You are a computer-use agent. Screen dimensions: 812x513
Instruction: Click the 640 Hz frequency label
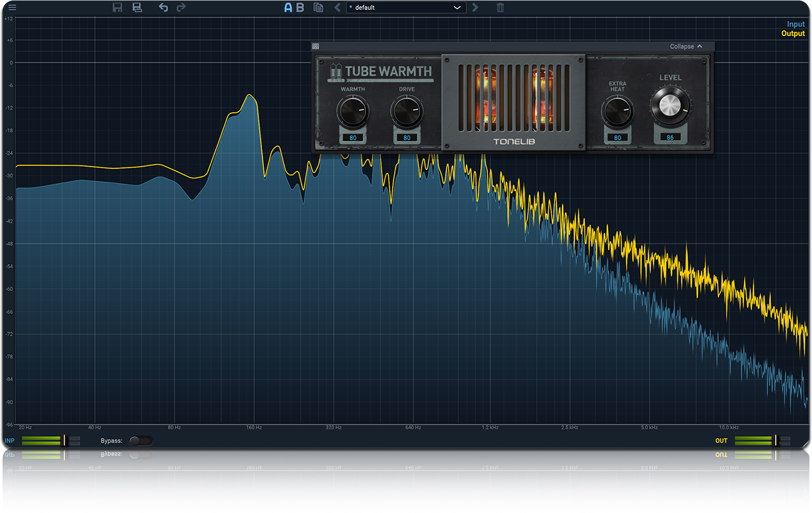point(413,428)
